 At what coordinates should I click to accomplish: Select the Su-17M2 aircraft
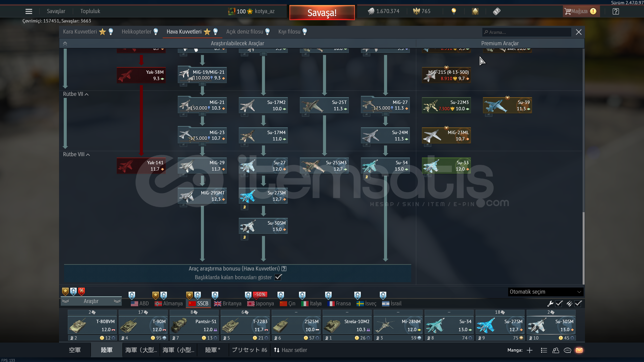[x=263, y=105]
